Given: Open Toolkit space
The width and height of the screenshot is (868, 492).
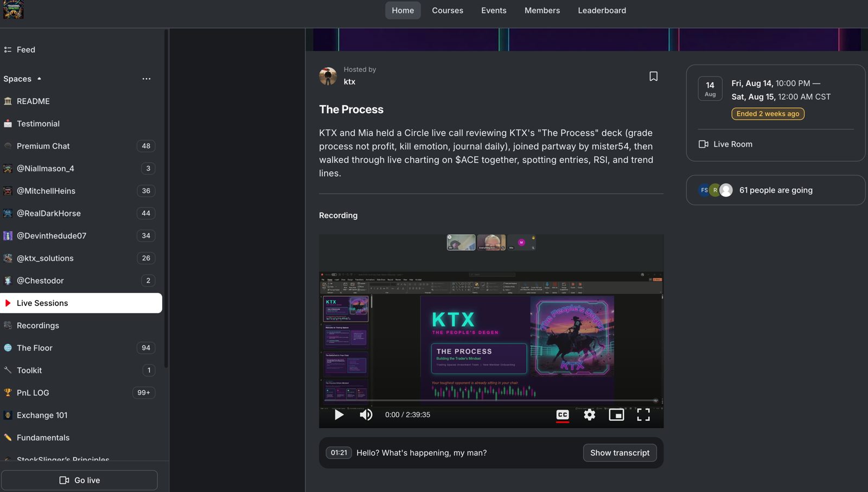Looking at the screenshot, I should point(81,370).
